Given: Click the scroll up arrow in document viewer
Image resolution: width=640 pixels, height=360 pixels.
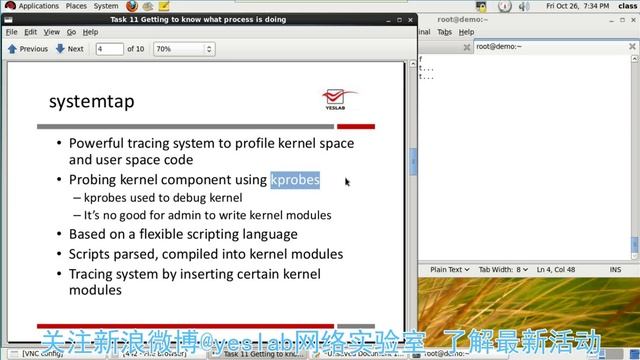Looking at the screenshot, I should 413,64.
